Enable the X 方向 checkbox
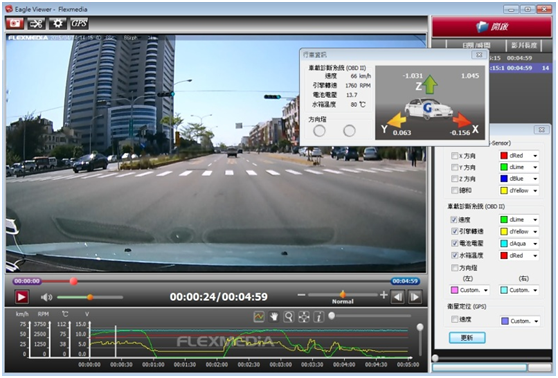Screen dimensions: 558x378 pos(454,156)
